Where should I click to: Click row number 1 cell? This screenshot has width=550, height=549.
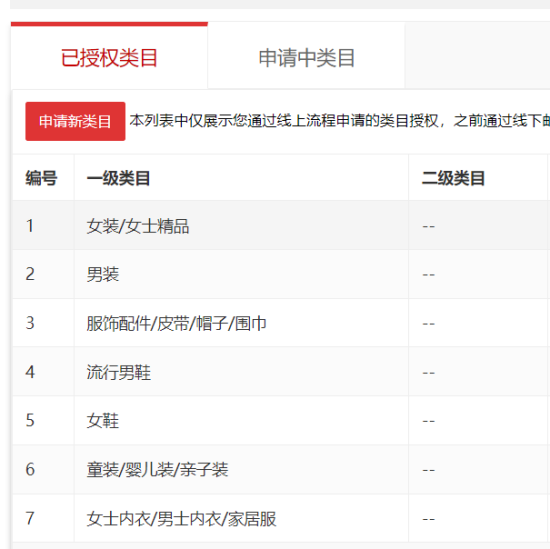(43, 225)
